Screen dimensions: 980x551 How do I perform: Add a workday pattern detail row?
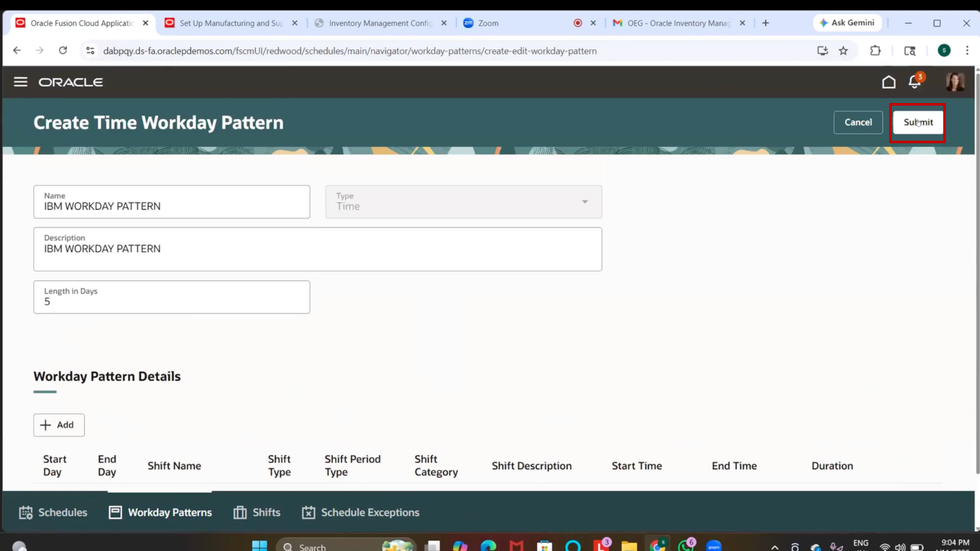59,425
